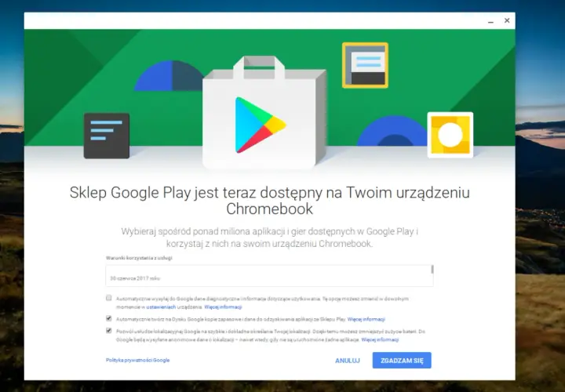The image size is (565, 392).
Task: Open the Polityka prywatności Google link
Action: 137,360
